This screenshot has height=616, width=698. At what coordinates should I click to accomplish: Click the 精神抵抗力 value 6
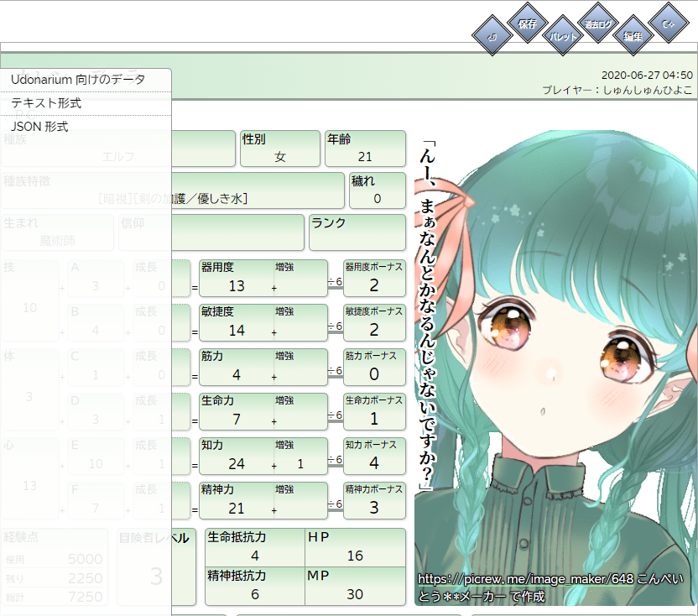coord(255,594)
